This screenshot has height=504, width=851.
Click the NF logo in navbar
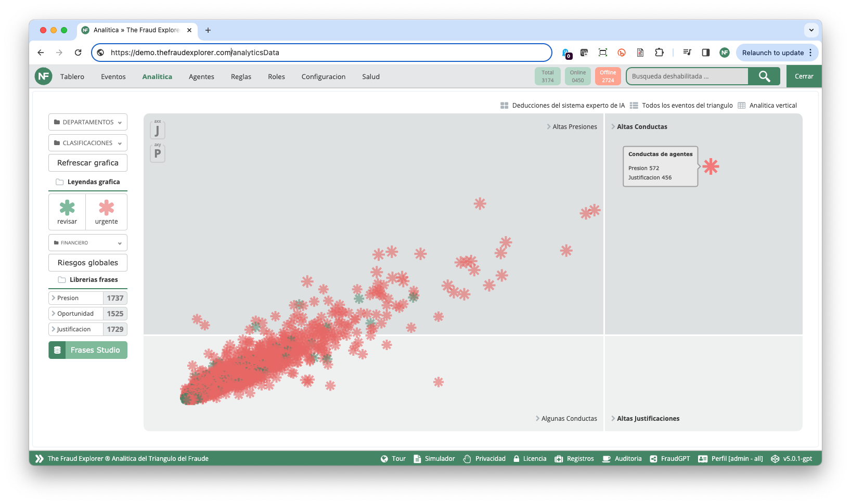point(44,76)
